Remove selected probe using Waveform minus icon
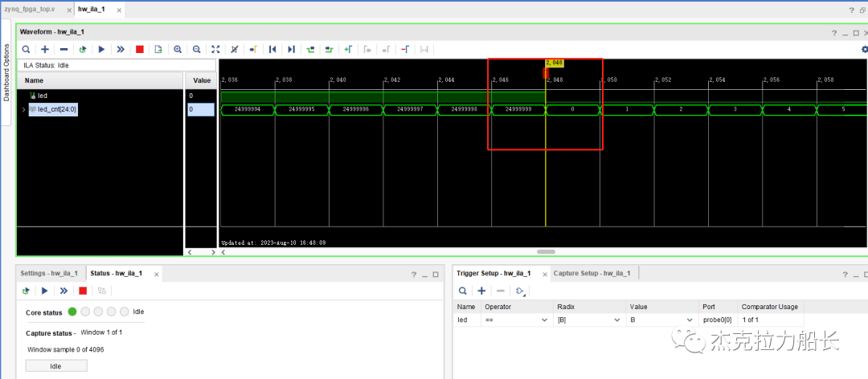Screen dimensions: 868x379 click(63, 49)
